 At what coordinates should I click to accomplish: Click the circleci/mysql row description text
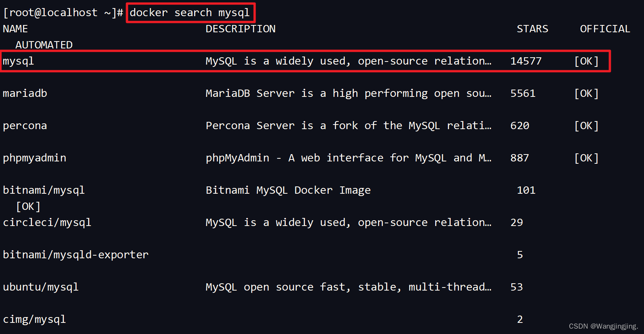pos(348,223)
